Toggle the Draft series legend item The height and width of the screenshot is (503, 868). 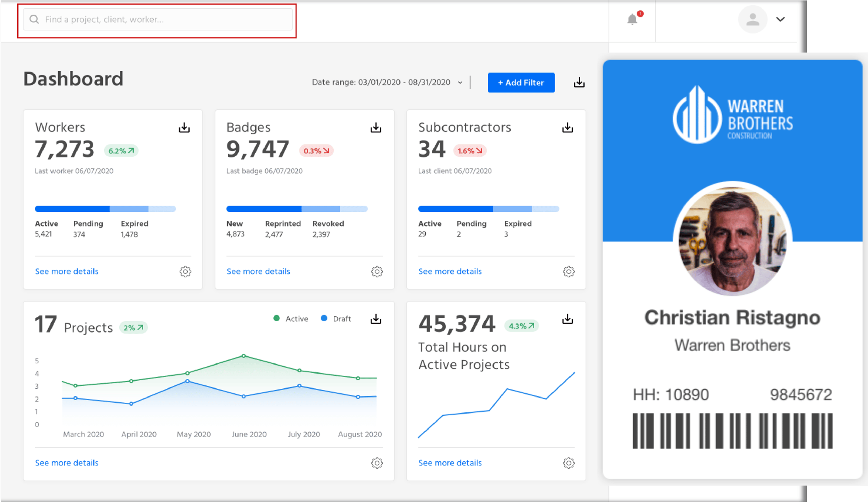[335, 319]
